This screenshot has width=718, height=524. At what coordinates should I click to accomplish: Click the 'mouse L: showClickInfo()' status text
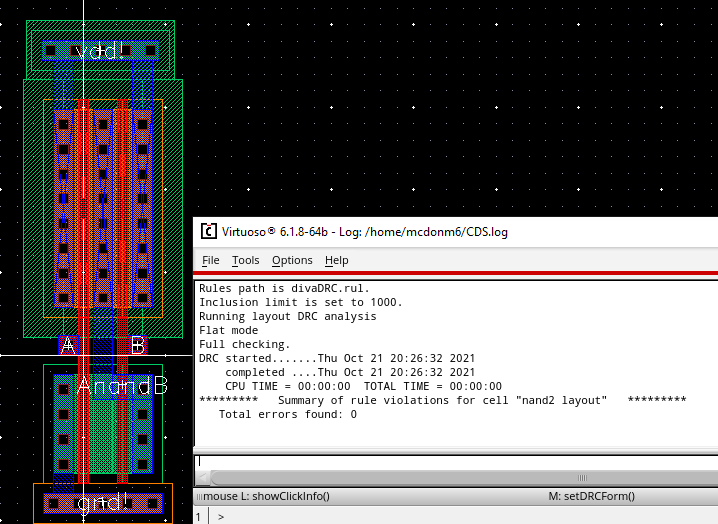(x=266, y=496)
